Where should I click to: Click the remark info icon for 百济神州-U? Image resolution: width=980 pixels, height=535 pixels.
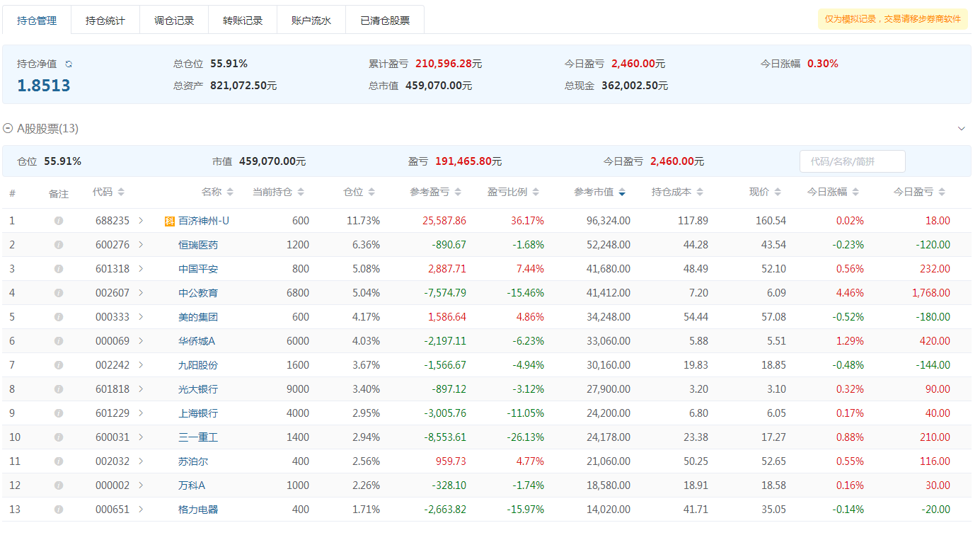pos(59,221)
